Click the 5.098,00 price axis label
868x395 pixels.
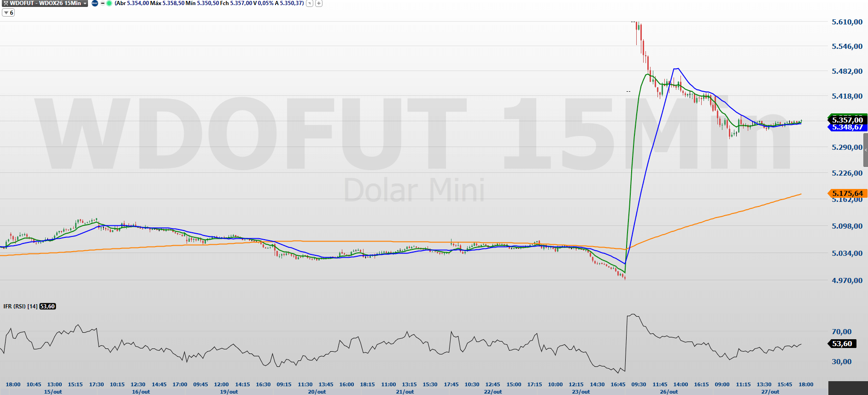pyautogui.click(x=847, y=226)
